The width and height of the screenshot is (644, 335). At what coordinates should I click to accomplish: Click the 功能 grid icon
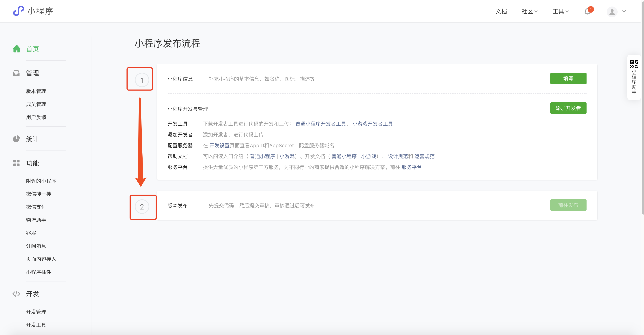(16, 163)
